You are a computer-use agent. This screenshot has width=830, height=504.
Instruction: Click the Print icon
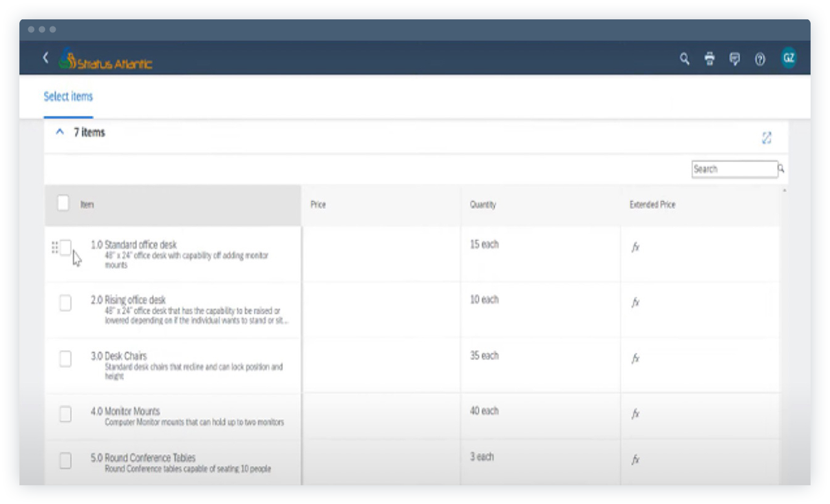click(709, 58)
